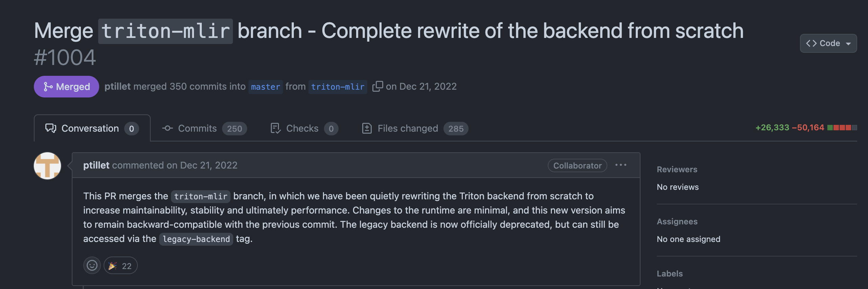This screenshot has height=289, width=868.
Task: Copy the triton-mlir branch name icon
Action: [377, 86]
